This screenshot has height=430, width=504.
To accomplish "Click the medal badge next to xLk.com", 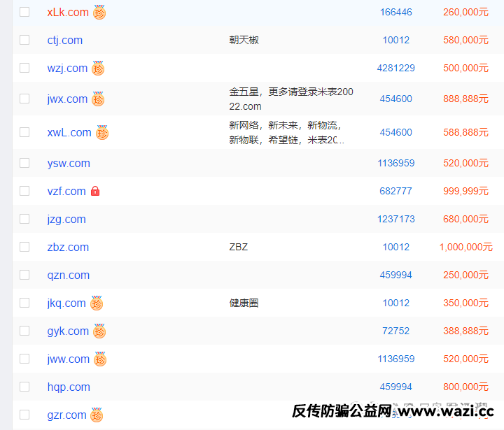I will 99,13.
